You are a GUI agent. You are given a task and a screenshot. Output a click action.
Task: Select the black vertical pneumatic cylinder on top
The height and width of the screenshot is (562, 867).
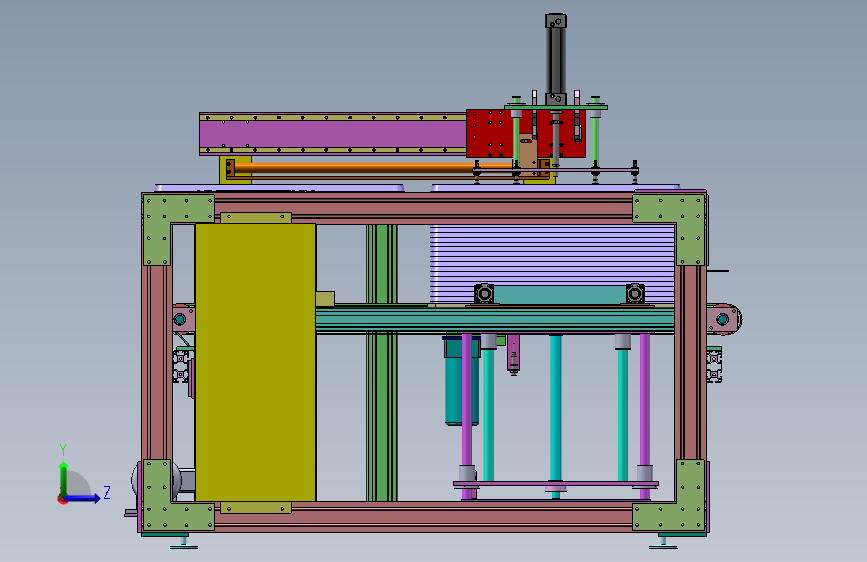point(556,60)
